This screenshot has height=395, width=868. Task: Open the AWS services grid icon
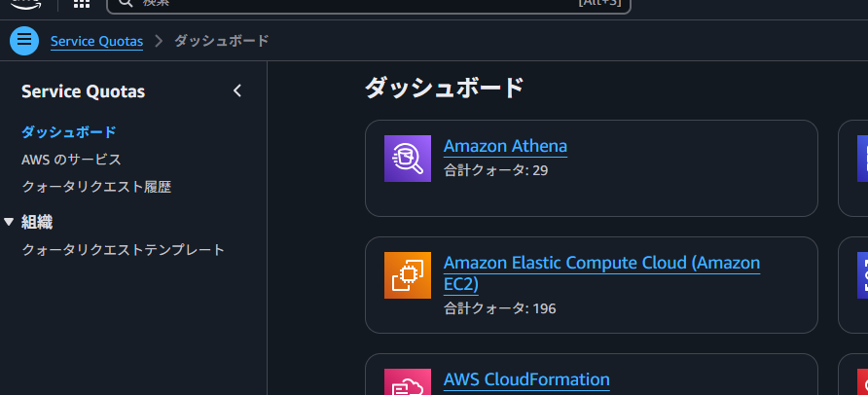pyautogui.click(x=82, y=3)
